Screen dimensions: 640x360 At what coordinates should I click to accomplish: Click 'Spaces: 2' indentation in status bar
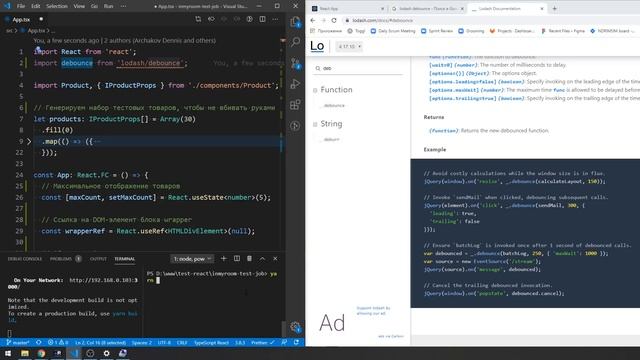(x=142, y=342)
